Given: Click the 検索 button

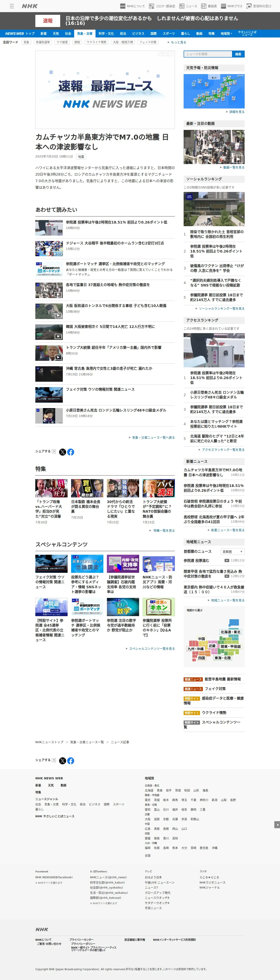Looking at the screenshot, I should click(x=238, y=54).
